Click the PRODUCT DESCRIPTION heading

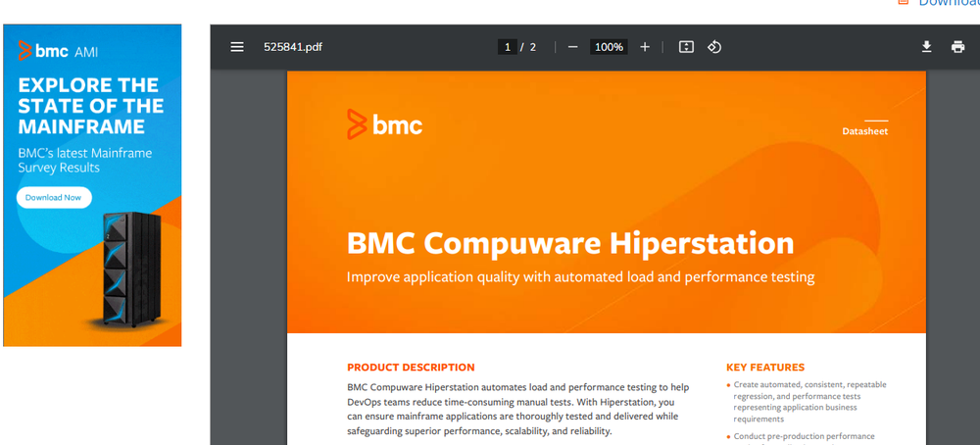click(411, 368)
